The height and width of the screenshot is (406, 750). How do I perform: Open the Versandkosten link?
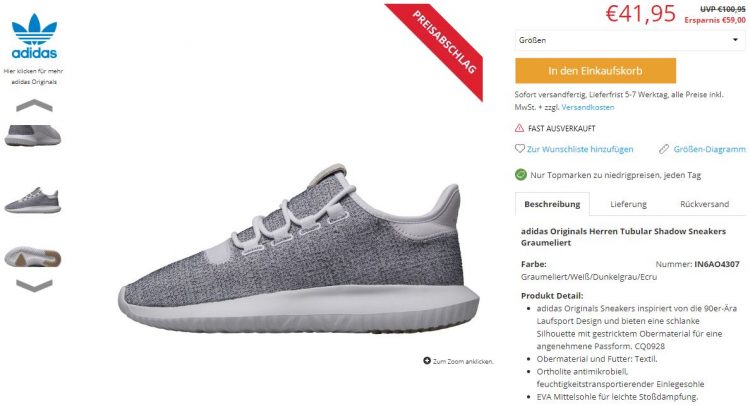[588, 107]
